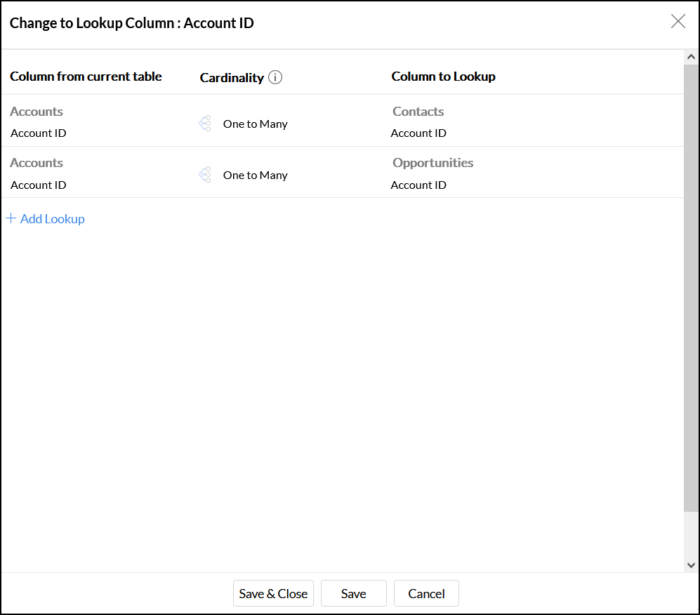Cancel the lookup column changes
Viewport: 700px width, 615px height.
426,593
